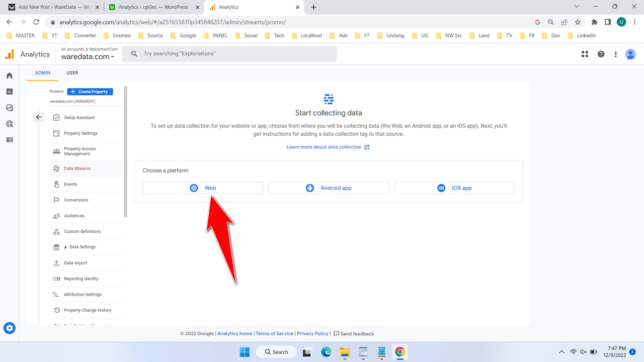Open the Google apps grid icon
Screen dimensions: 644x362
point(585,54)
